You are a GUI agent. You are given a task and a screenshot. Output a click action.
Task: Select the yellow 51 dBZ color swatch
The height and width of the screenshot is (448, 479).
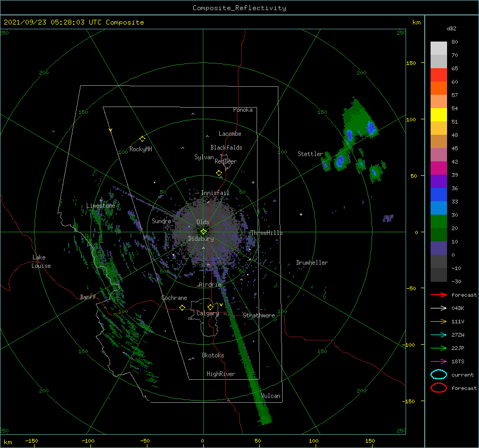[x=439, y=115]
